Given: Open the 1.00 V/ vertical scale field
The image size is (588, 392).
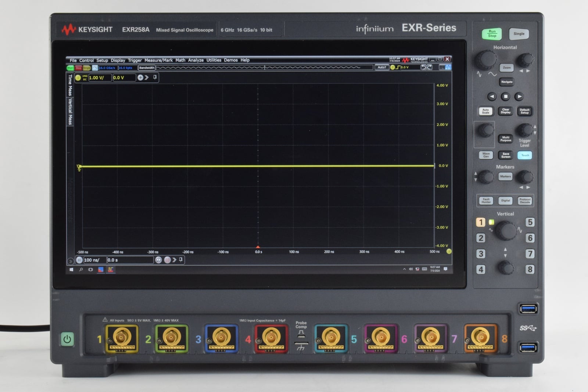Looking at the screenshot, I should (100, 78).
